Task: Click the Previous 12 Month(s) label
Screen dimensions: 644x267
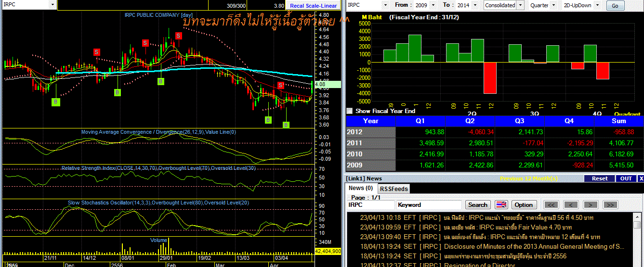Action: [x=529, y=178]
